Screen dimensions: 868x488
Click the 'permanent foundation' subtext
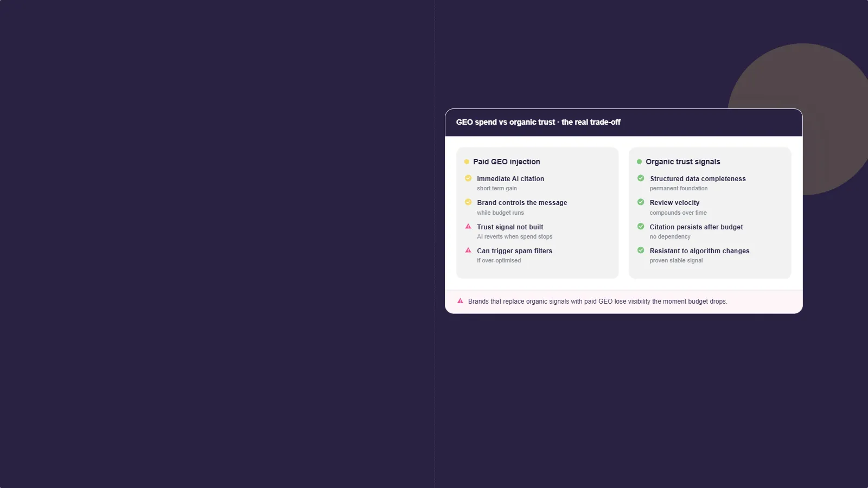pyautogui.click(x=679, y=189)
